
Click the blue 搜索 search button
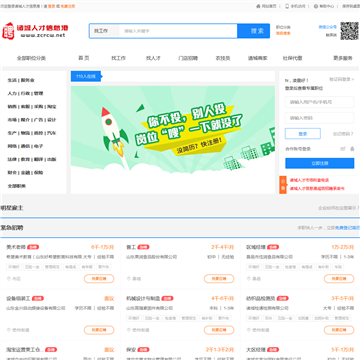pyautogui.click(x=253, y=31)
